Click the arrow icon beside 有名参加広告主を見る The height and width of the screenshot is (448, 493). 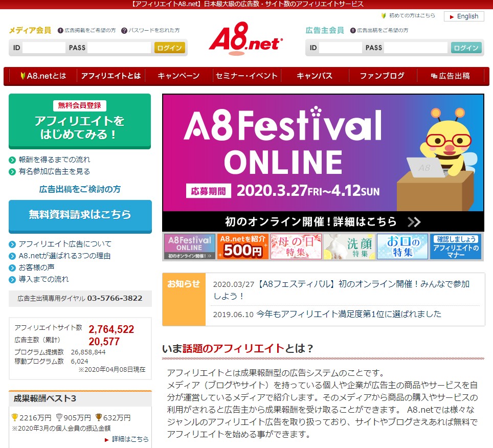click(x=12, y=172)
